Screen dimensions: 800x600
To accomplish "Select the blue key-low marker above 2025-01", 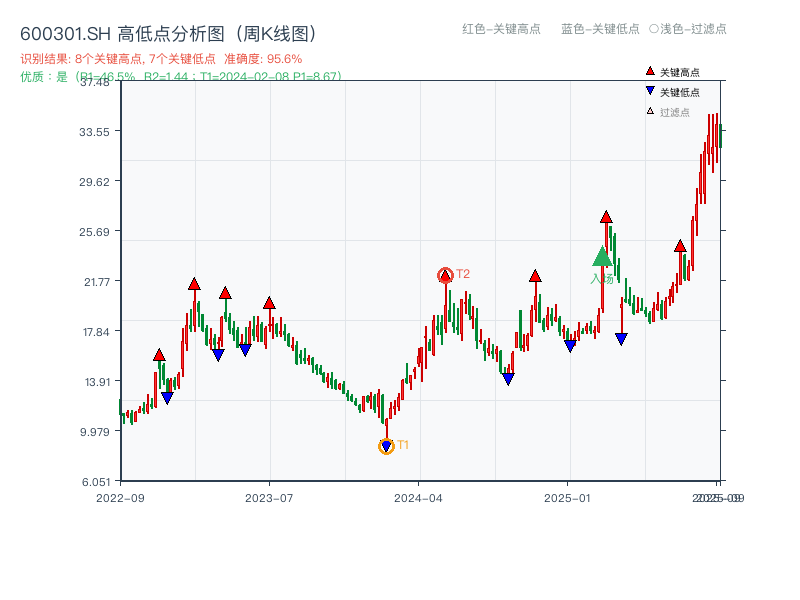I will tap(570, 346).
